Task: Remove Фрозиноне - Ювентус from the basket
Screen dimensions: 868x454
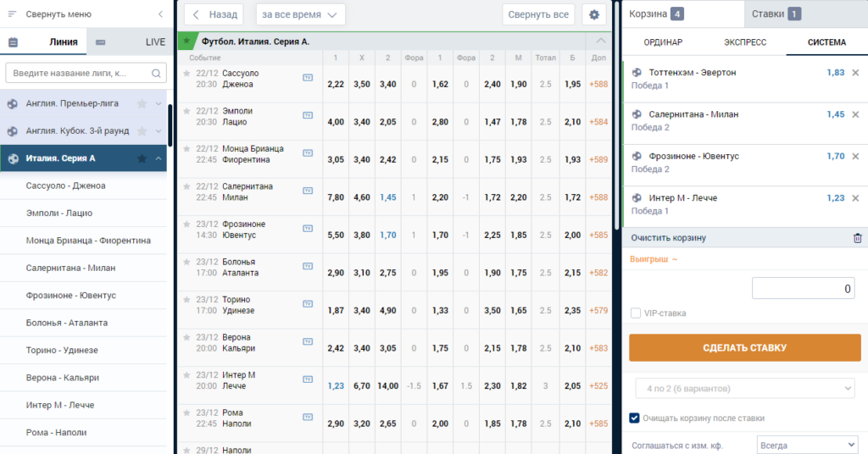Action: 855,157
